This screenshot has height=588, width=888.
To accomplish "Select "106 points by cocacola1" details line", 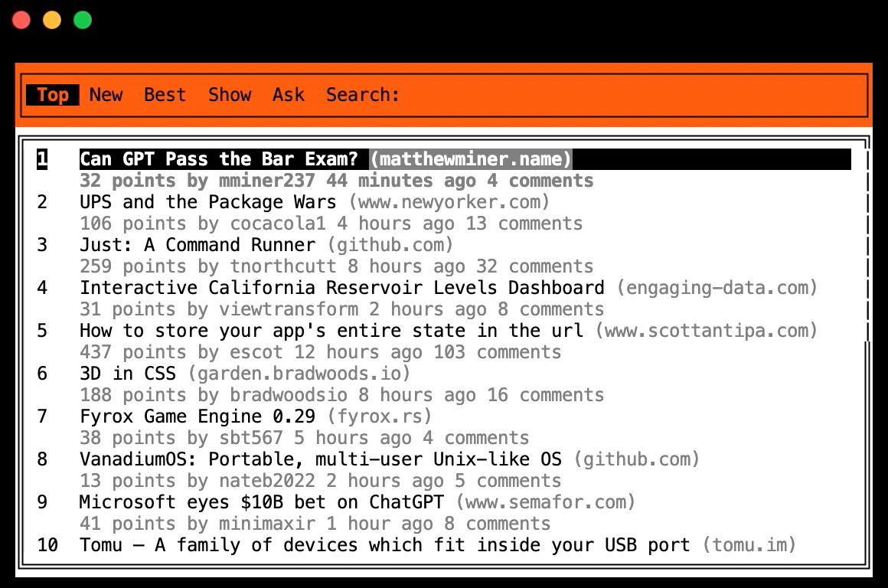I will pyautogui.click(x=331, y=224).
